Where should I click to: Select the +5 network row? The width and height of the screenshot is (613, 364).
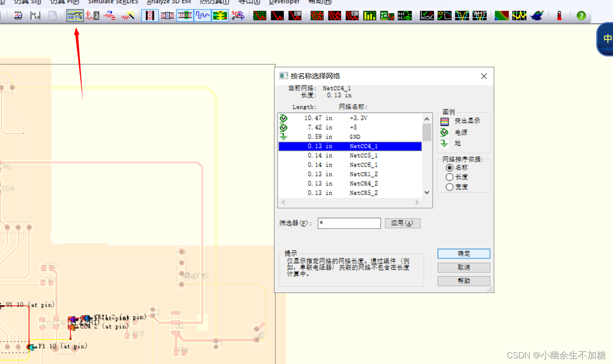point(350,128)
